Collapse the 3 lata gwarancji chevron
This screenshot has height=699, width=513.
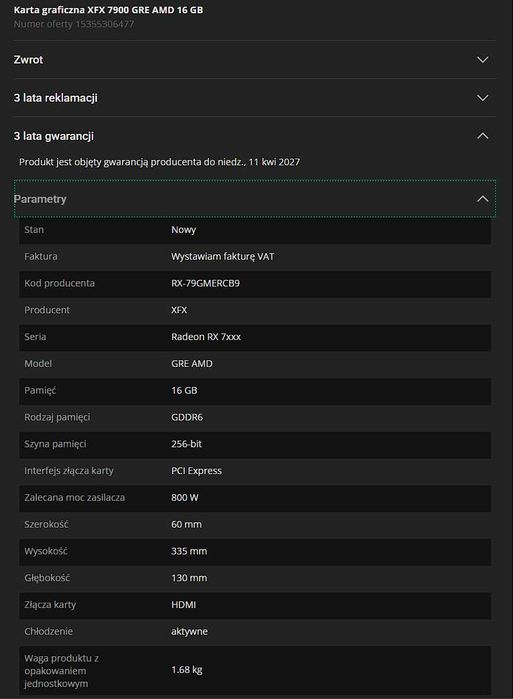click(483, 136)
